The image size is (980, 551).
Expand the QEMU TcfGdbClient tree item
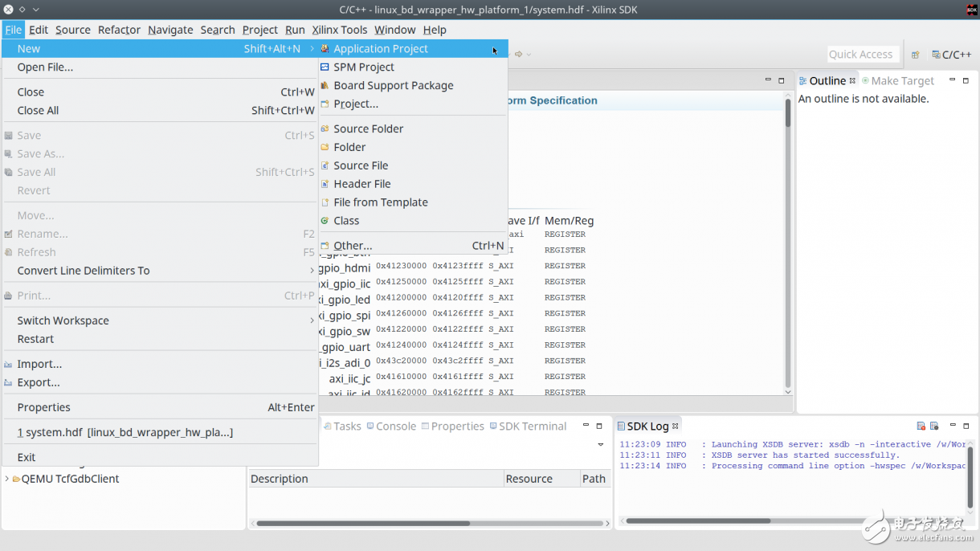(x=7, y=479)
